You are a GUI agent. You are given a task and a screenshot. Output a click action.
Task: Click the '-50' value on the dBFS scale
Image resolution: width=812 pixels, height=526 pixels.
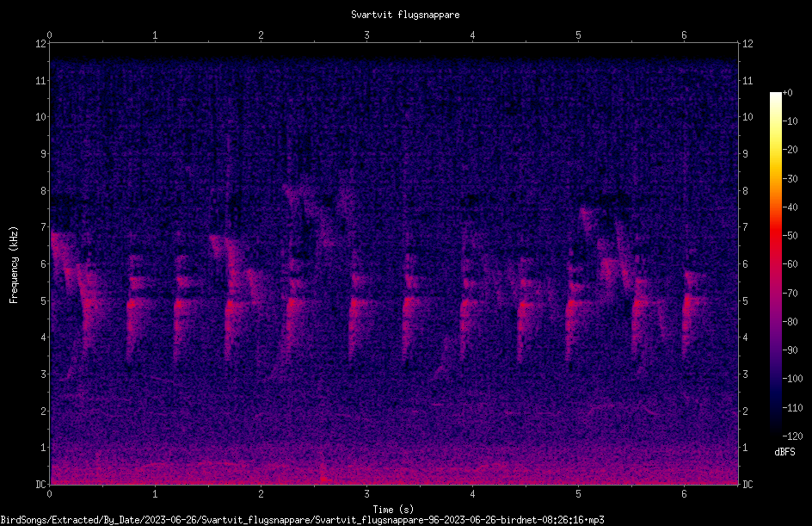click(x=790, y=236)
